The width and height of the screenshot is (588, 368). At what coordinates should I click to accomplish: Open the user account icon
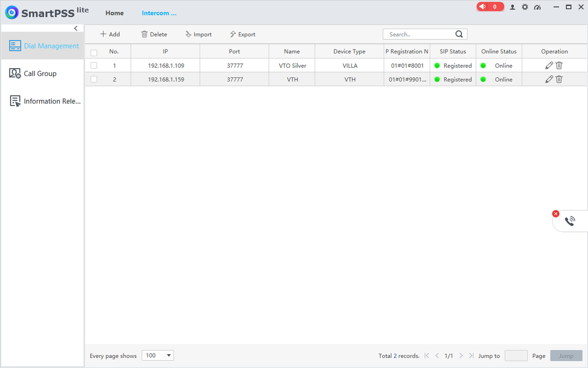point(513,7)
